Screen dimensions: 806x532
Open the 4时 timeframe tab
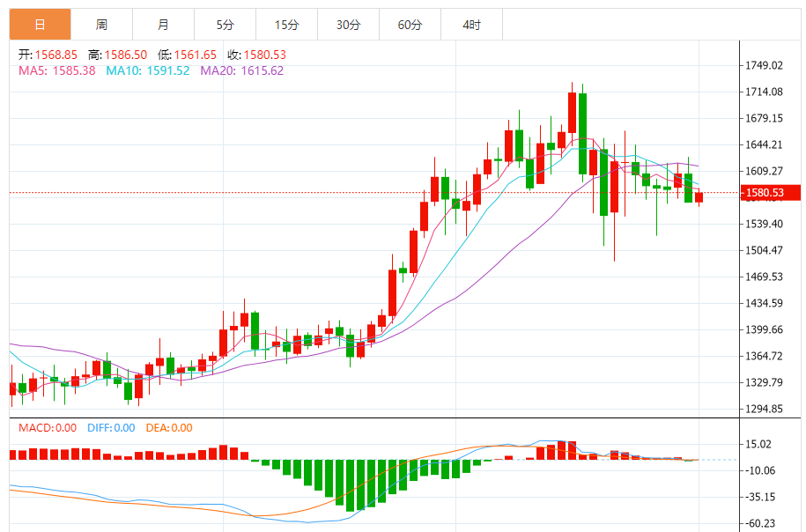[x=472, y=24]
